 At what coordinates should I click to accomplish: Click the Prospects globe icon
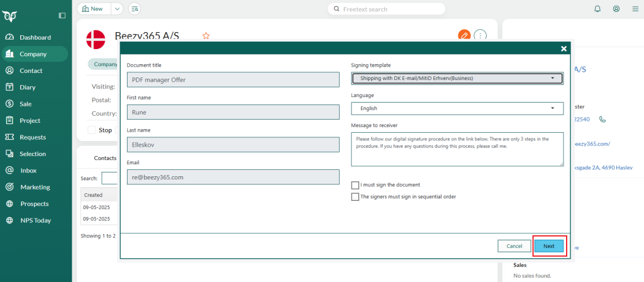pyautogui.click(x=10, y=203)
